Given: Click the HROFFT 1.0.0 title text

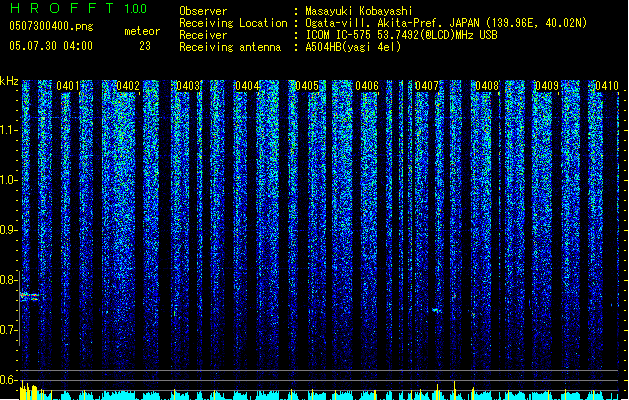Looking at the screenshot, I should pos(79,8).
